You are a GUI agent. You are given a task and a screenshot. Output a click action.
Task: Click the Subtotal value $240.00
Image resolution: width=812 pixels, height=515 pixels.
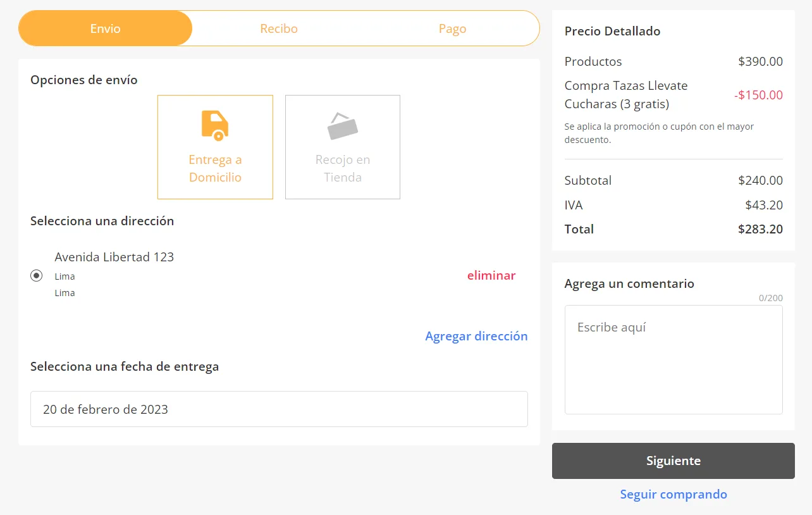coord(760,180)
